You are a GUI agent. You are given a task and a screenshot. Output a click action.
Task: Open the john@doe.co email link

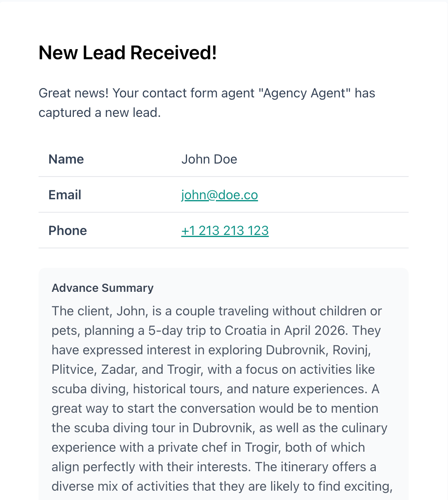coord(220,195)
